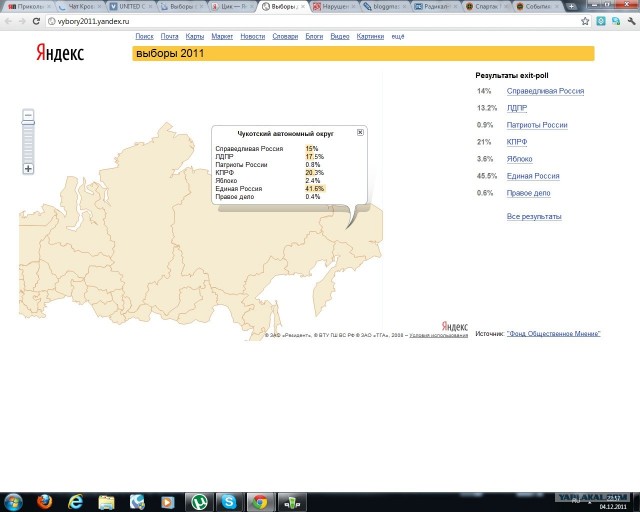The height and width of the screenshot is (512, 640).
Task: Switch to the Радикал tab
Action: click(436, 7)
